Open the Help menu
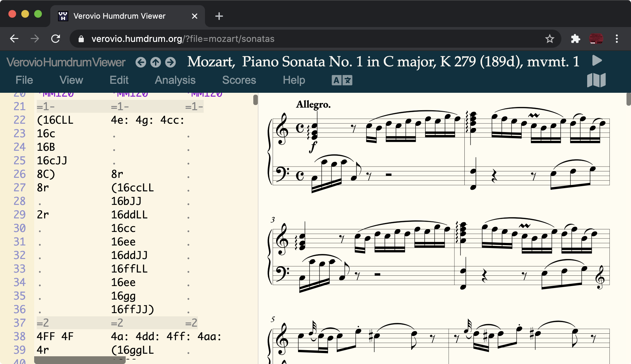 (x=294, y=80)
